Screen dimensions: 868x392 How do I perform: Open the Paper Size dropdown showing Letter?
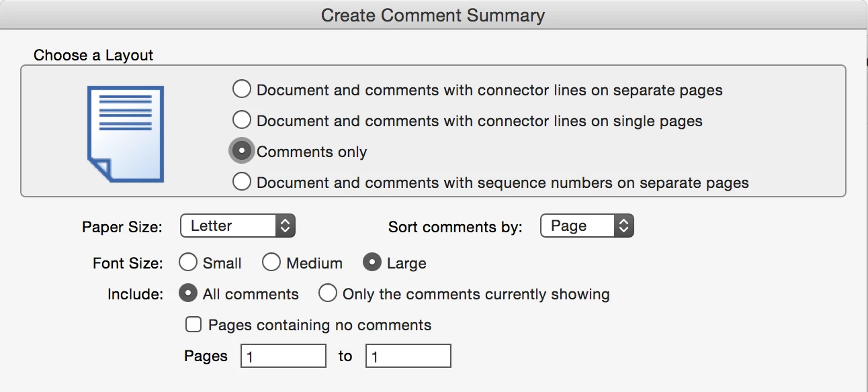(228, 226)
